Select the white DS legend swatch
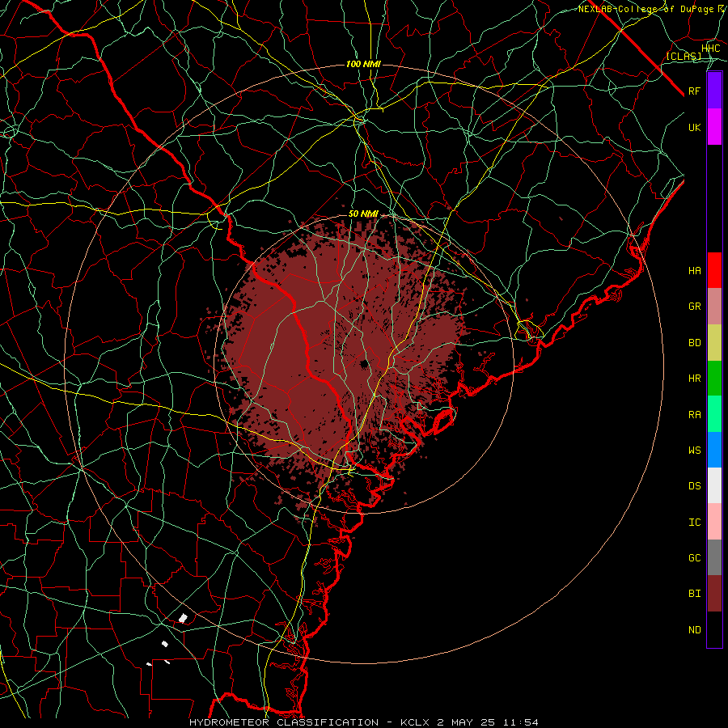 pos(714,485)
